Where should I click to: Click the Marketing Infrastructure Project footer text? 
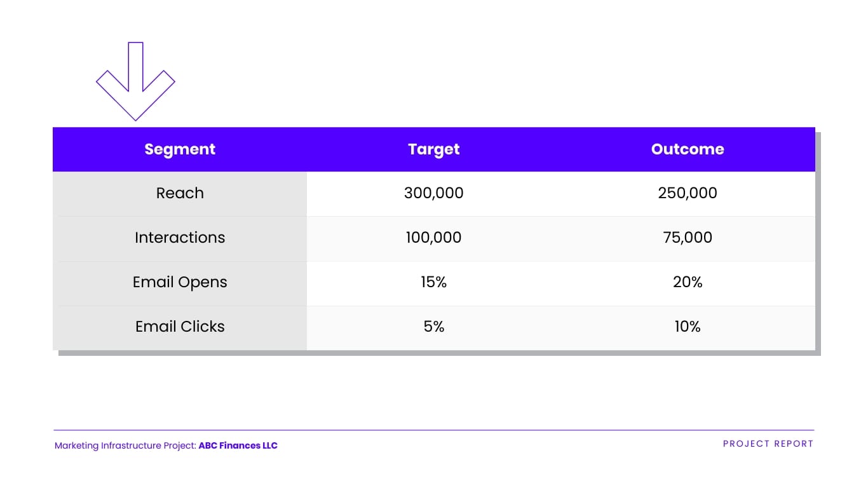(125, 445)
